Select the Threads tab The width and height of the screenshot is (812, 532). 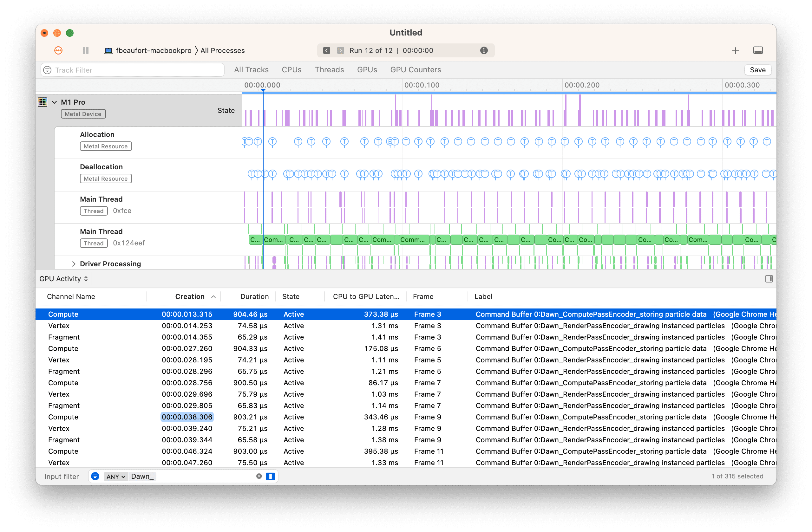point(329,69)
